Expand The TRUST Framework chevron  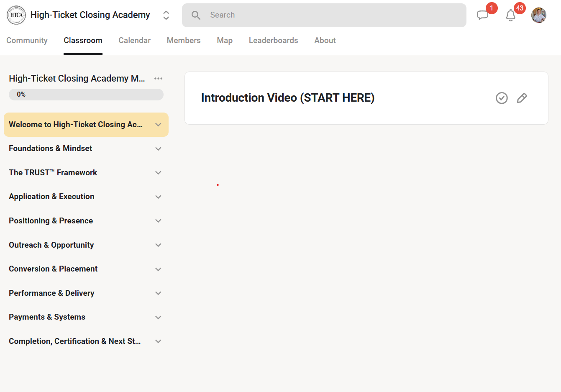pyautogui.click(x=158, y=173)
